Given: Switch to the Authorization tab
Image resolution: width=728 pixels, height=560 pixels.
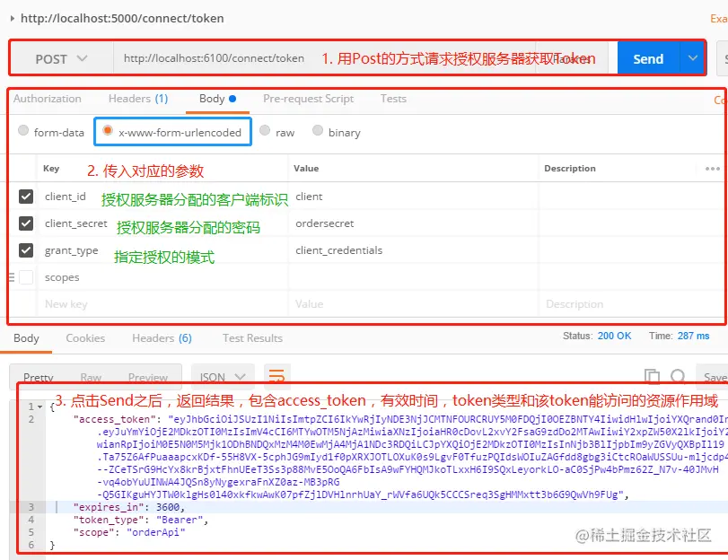Looking at the screenshot, I should pos(48,99).
